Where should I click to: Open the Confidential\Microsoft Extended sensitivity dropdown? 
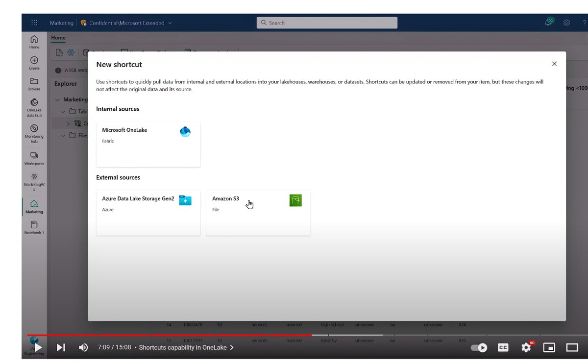coord(126,23)
